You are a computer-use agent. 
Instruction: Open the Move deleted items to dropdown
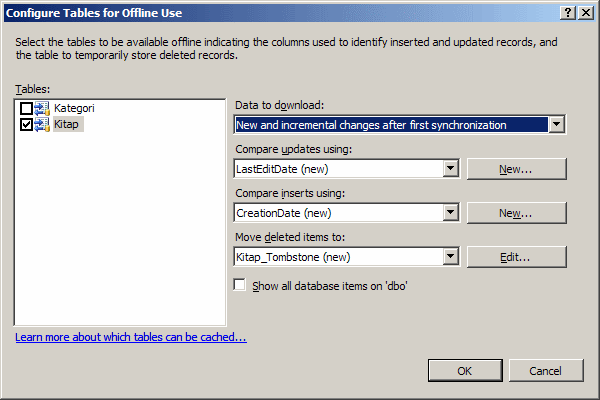point(450,257)
